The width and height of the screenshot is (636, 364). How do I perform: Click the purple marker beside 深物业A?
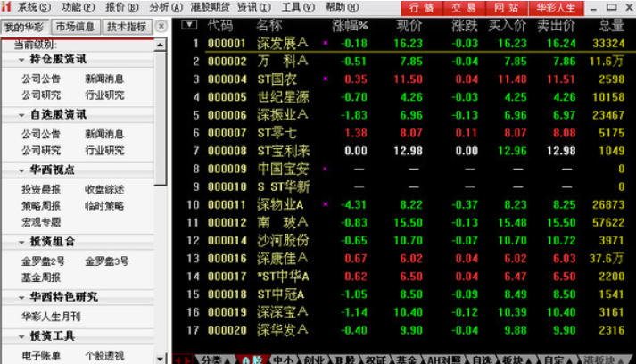click(325, 204)
